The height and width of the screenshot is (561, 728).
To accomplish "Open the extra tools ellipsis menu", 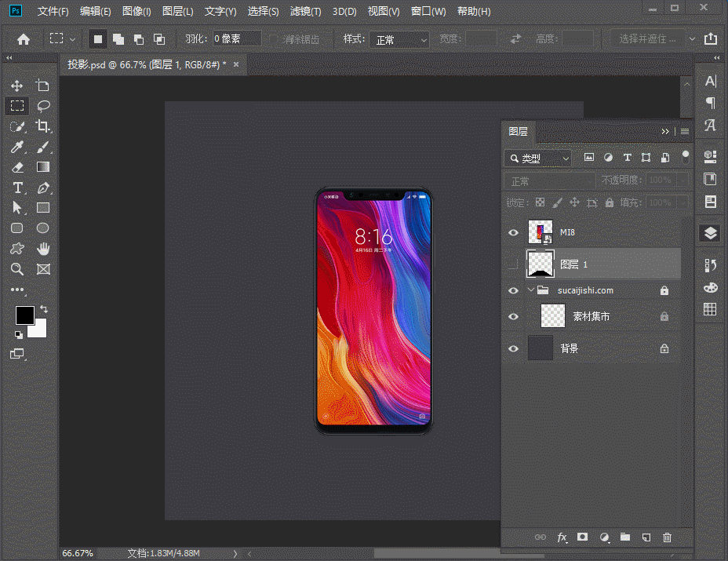I will click(17, 290).
